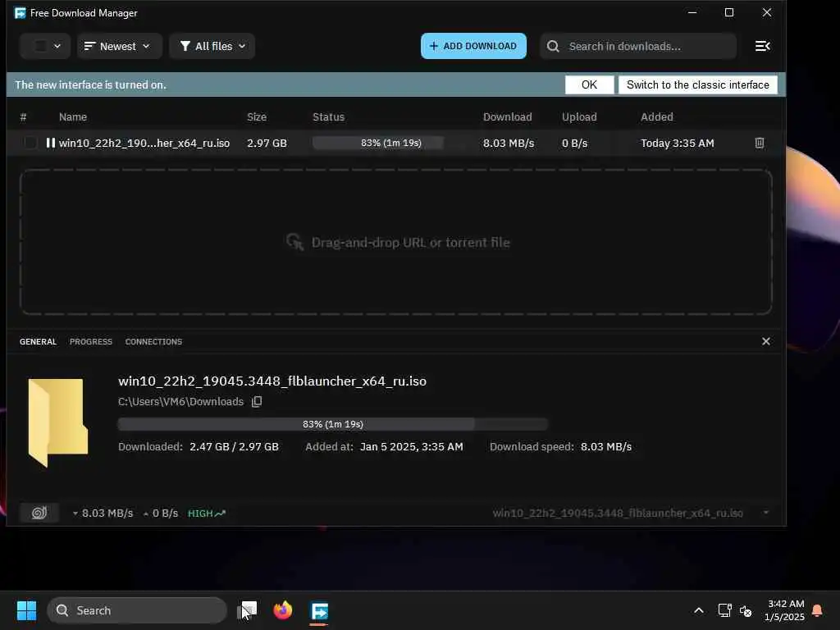Sort by the Download column header
Screen dimensions: 840x630
point(507,116)
